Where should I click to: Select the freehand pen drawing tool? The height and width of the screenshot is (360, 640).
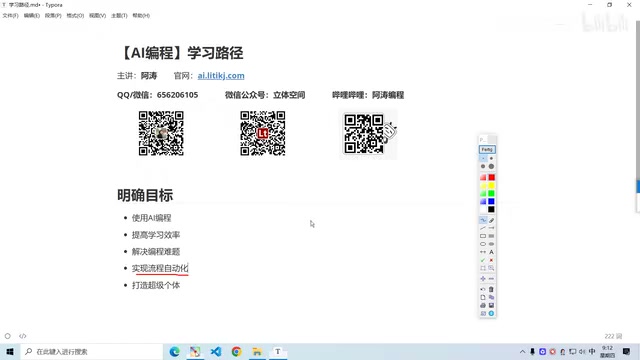(x=483, y=220)
